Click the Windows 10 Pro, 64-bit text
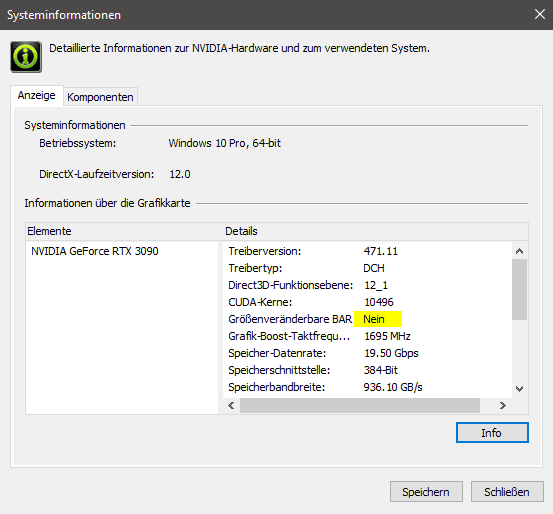Viewport: 553px width, 514px height. (x=225, y=143)
